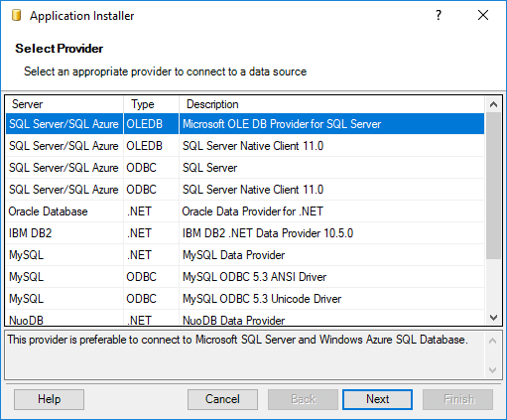Select MySQL ODBC 5.3 ANSI Driver row
This screenshot has height=420, width=507.
click(245, 277)
